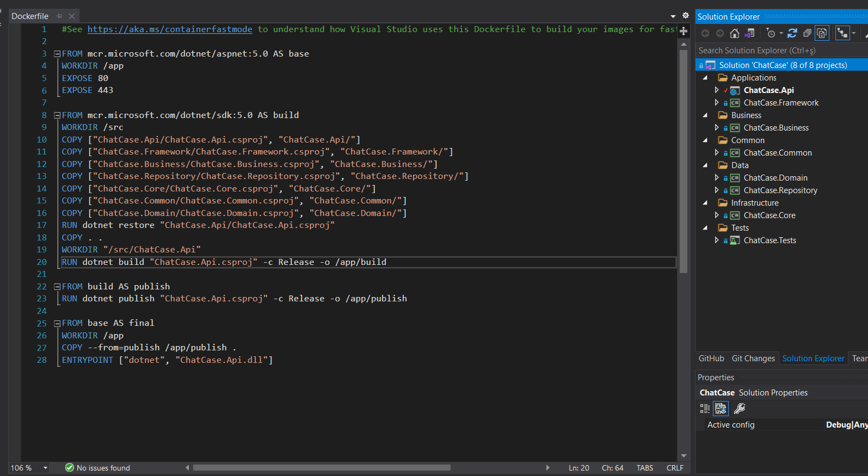Expand the ChatCase.Tests project node
Viewport: 868px width, 476px height.
coord(717,240)
